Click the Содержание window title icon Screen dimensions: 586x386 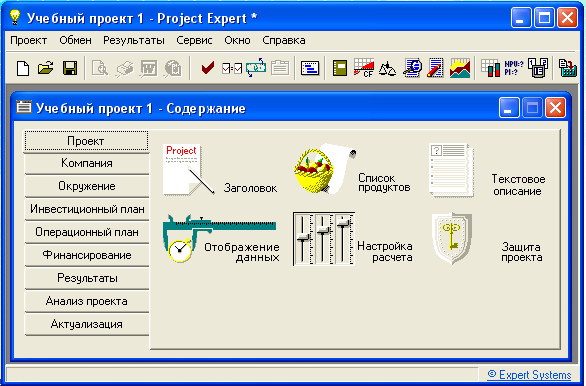[24, 107]
